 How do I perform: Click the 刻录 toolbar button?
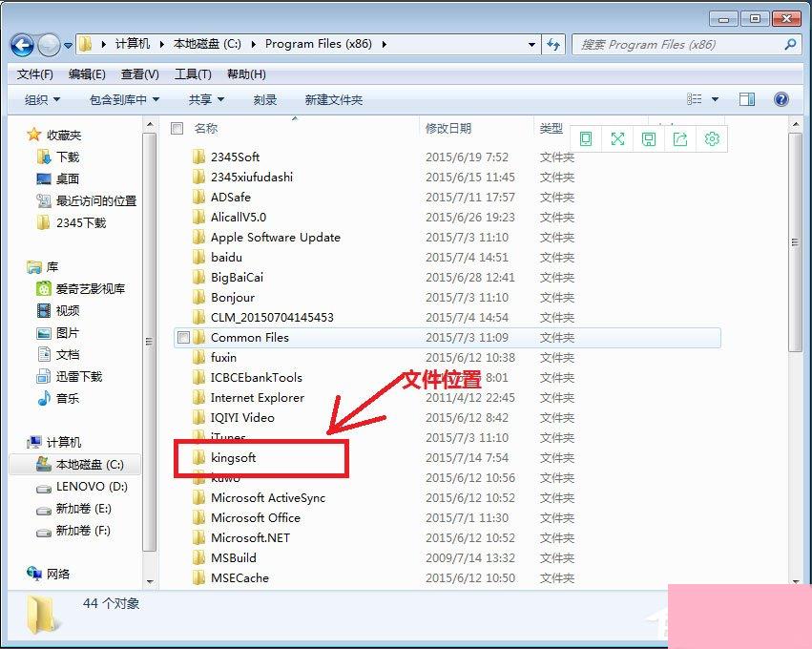coord(264,99)
